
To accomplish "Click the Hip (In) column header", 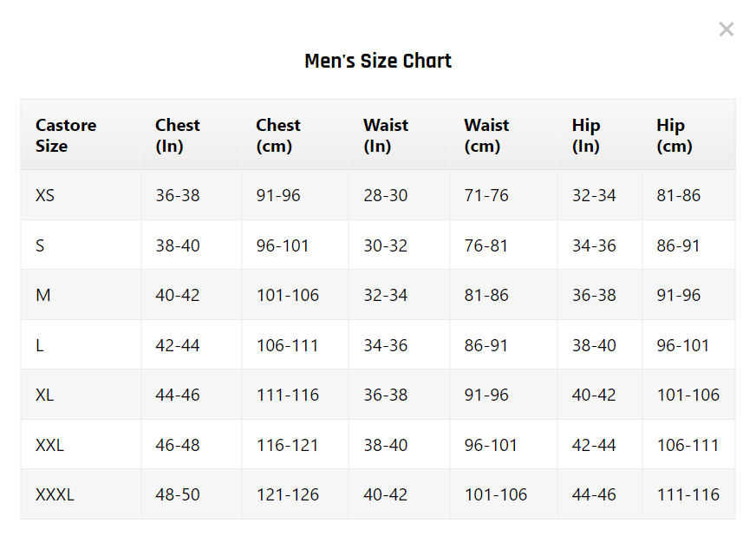I will point(586,135).
